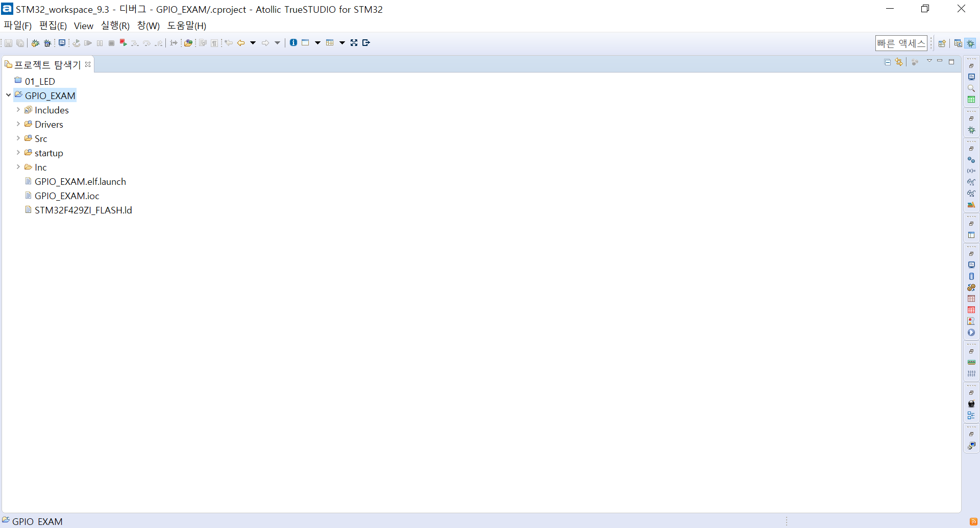Viewport: 980px width, 528px height.
Task: Expand the Inc folder
Action: [x=18, y=167]
